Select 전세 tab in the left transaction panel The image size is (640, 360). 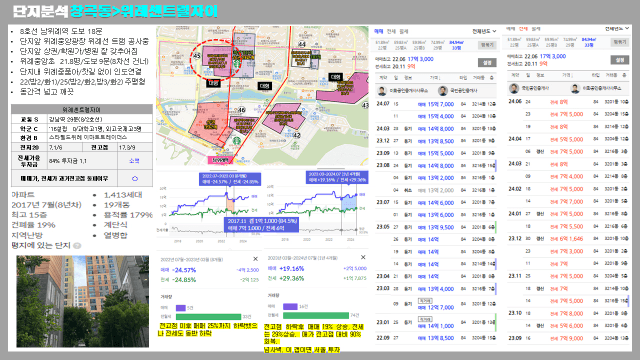click(x=391, y=31)
